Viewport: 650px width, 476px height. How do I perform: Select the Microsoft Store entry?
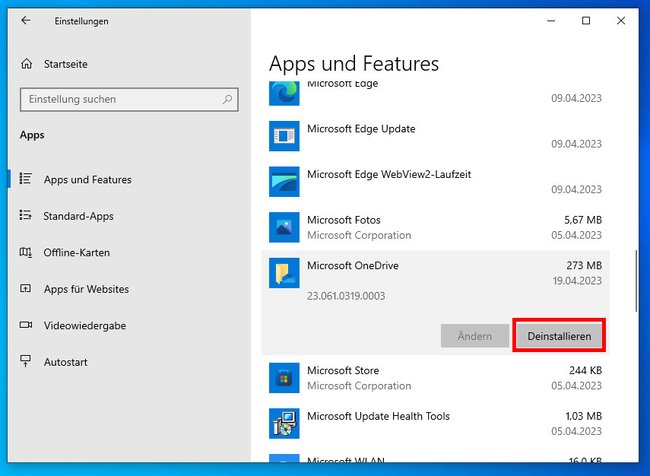(435, 378)
